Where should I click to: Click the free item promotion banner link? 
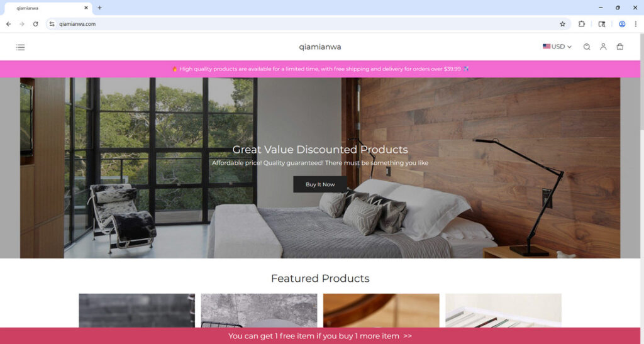point(320,336)
